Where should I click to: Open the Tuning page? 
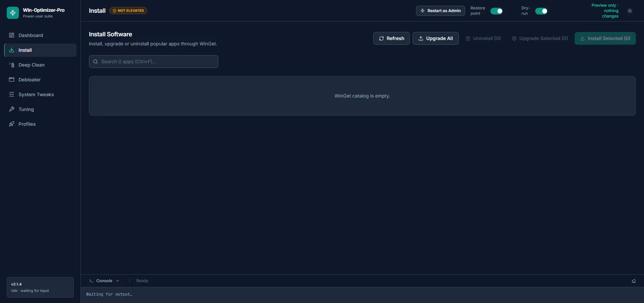tap(40, 109)
